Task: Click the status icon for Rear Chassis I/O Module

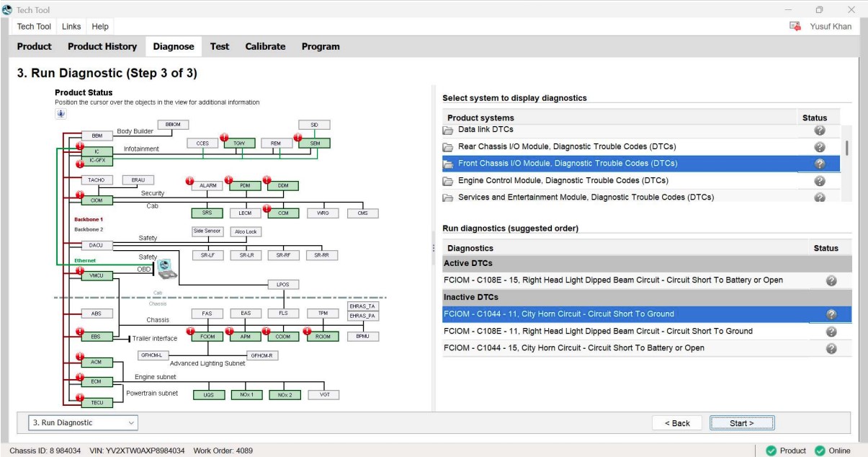Action: point(819,146)
